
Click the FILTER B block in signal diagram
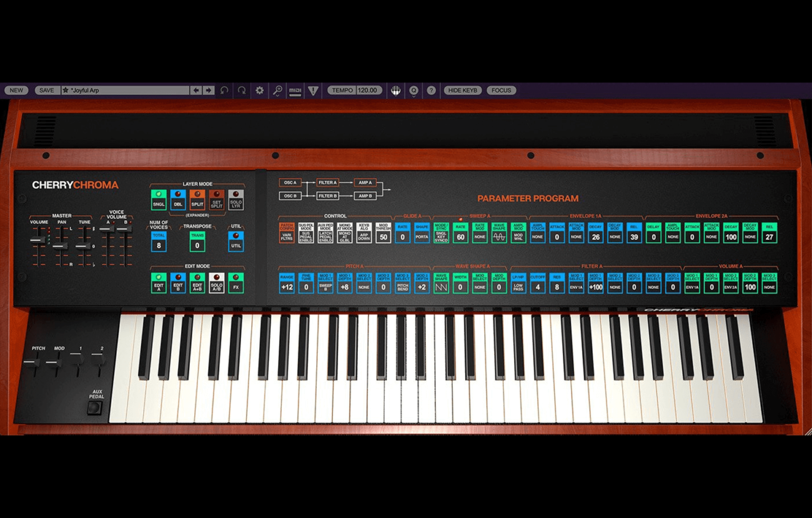pyautogui.click(x=327, y=196)
